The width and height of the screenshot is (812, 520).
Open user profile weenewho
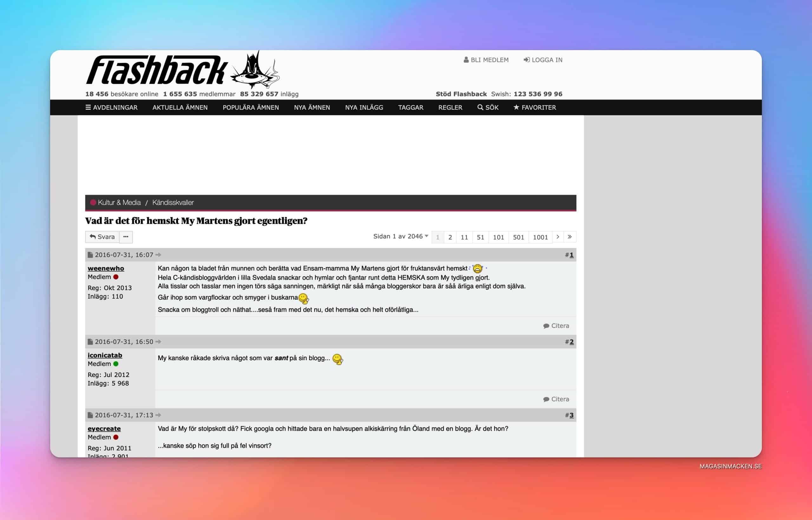106,269
